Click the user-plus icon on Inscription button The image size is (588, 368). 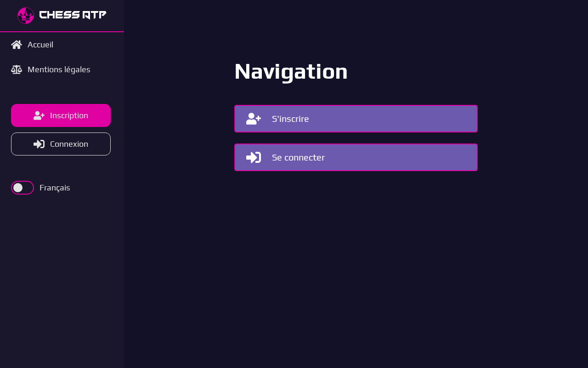pos(39,115)
